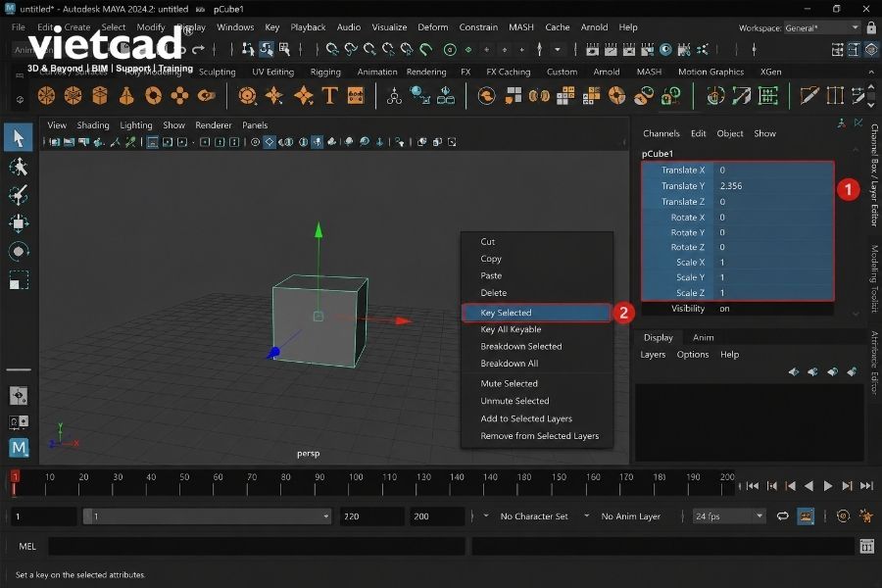Activate the Move tool in toolbox
882x588 pixels.
(19, 222)
